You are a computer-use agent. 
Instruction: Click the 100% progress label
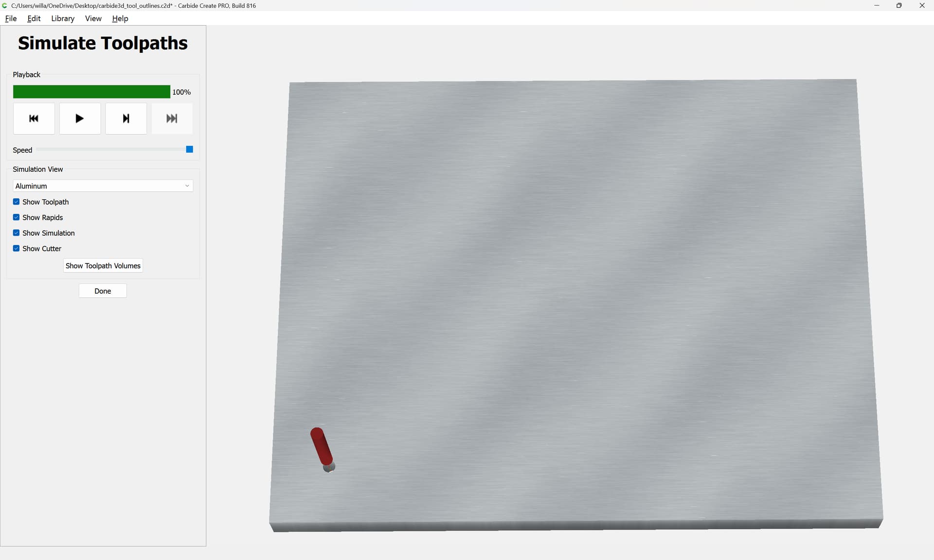point(181,92)
